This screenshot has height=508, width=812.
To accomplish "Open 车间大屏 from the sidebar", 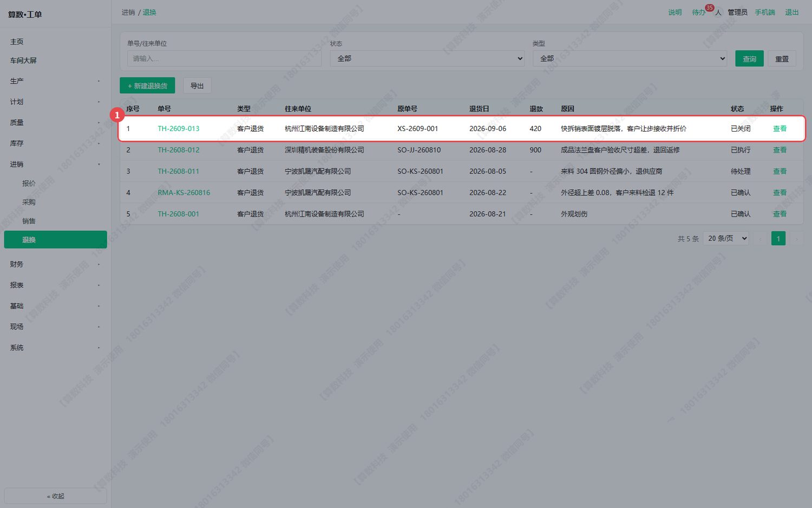I will pos(55,61).
